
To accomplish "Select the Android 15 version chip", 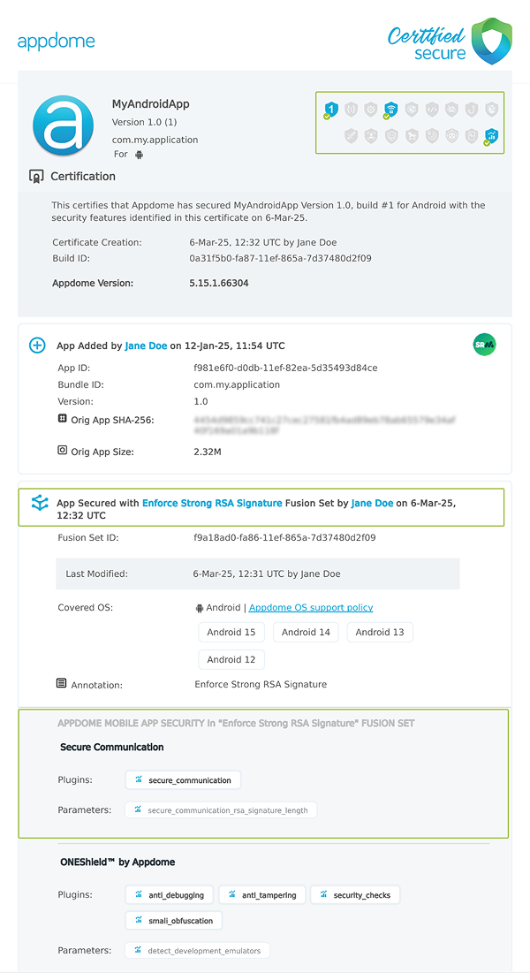I will pos(231,632).
